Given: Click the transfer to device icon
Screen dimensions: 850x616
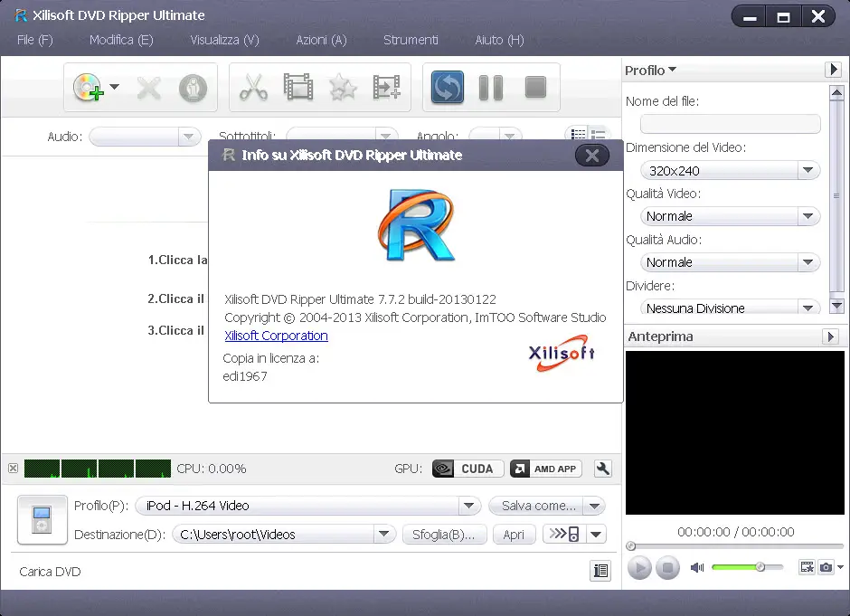Looking at the screenshot, I should click(x=563, y=534).
